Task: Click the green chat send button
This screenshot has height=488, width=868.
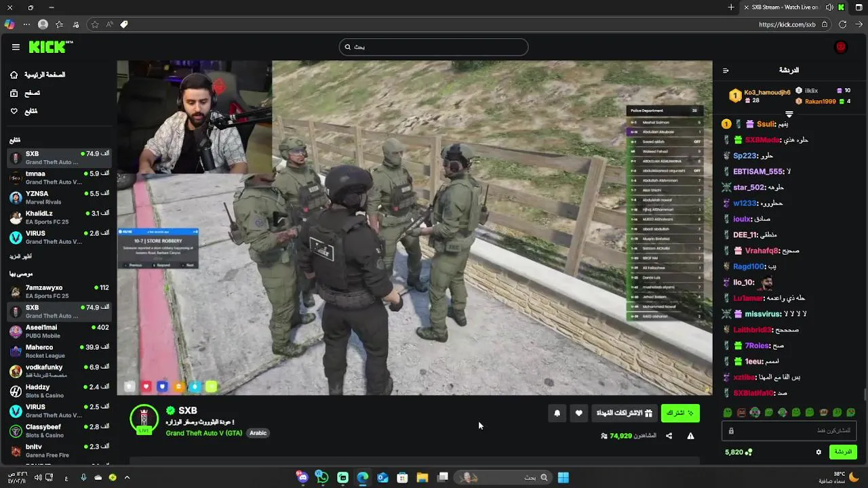Action: pos(843,452)
